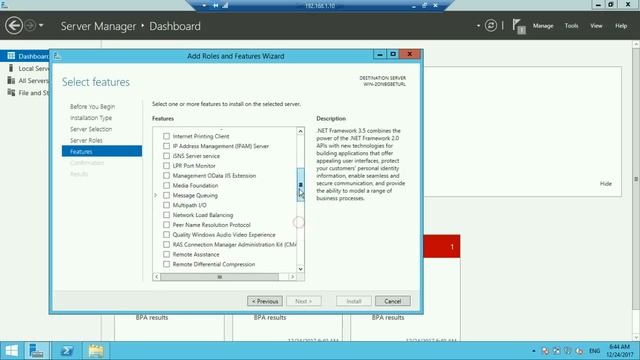This screenshot has height=360, width=640.
Task: Click the Server Manager forward arrow
Action: coord(30,26)
